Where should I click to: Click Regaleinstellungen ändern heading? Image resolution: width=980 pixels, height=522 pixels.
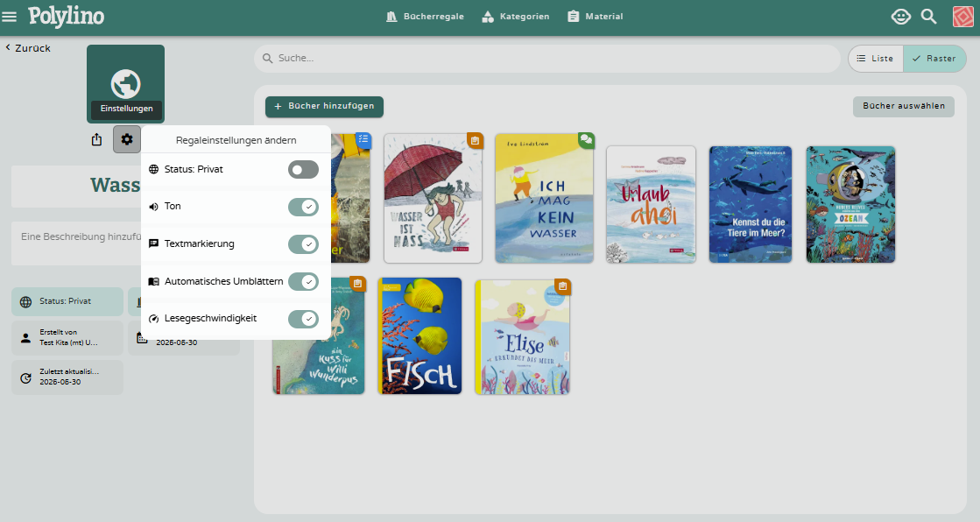click(236, 140)
